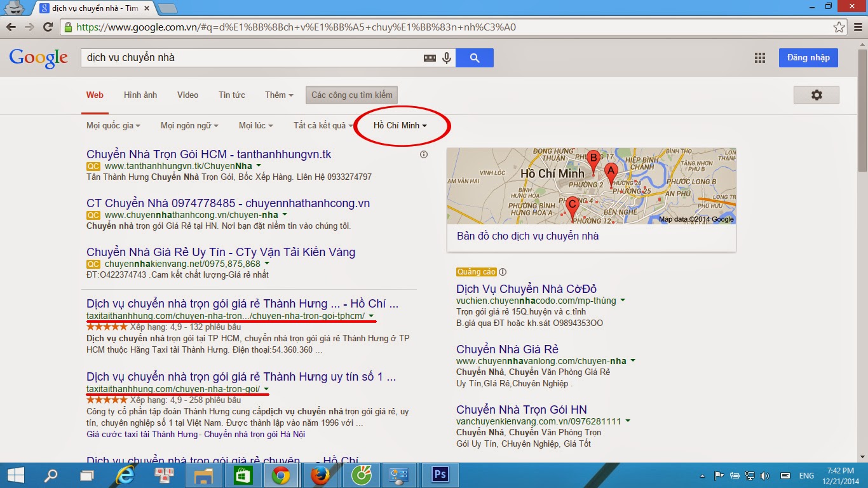Select the Web search tab
Image resolution: width=868 pixels, height=488 pixels.
[x=95, y=95]
